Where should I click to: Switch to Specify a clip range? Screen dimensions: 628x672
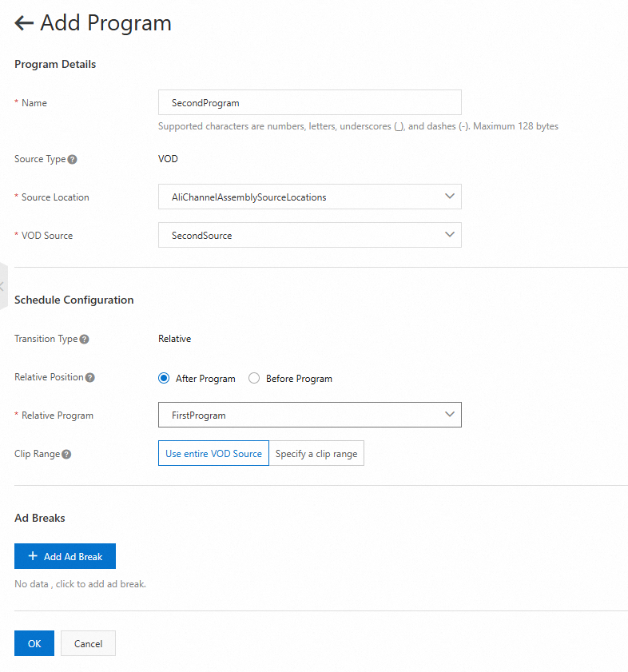click(x=316, y=453)
